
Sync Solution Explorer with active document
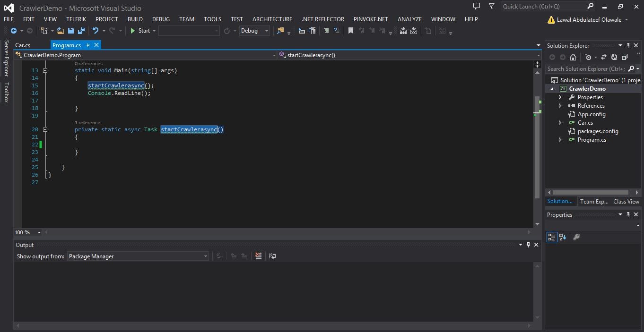point(604,57)
